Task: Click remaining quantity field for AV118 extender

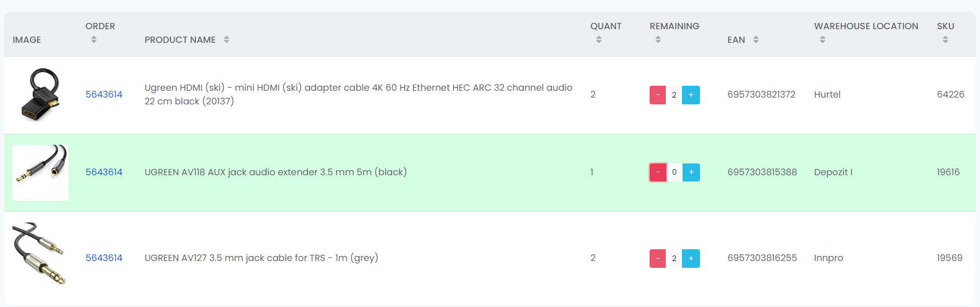Action: pyautogui.click(x=674, y=172)
